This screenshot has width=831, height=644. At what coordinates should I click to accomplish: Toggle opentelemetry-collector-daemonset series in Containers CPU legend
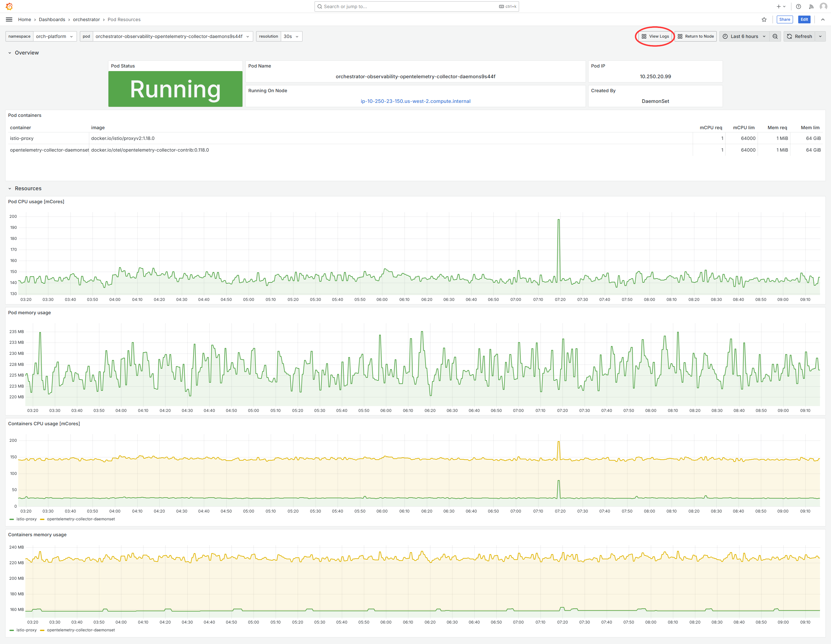pos(81,519)
